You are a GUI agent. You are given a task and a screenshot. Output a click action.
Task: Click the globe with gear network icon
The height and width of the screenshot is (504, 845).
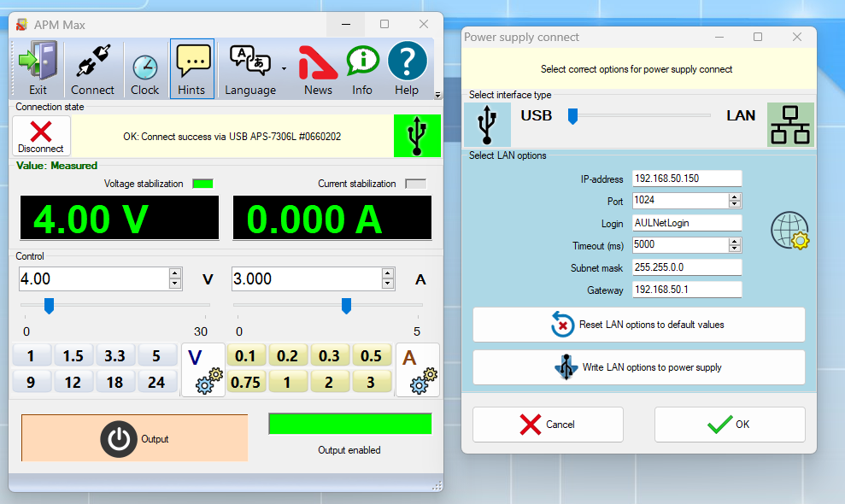click(x=789, y=230)
